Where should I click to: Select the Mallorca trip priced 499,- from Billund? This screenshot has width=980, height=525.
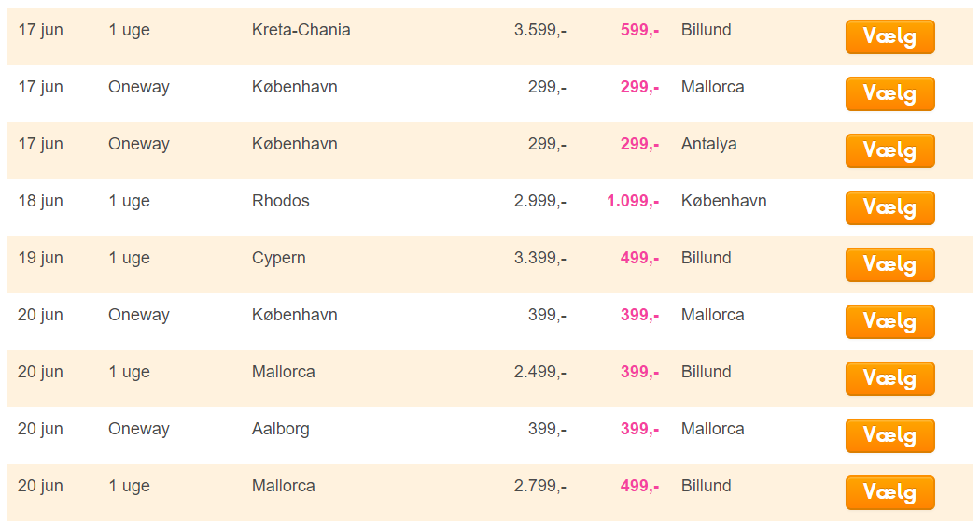[889, 492]
